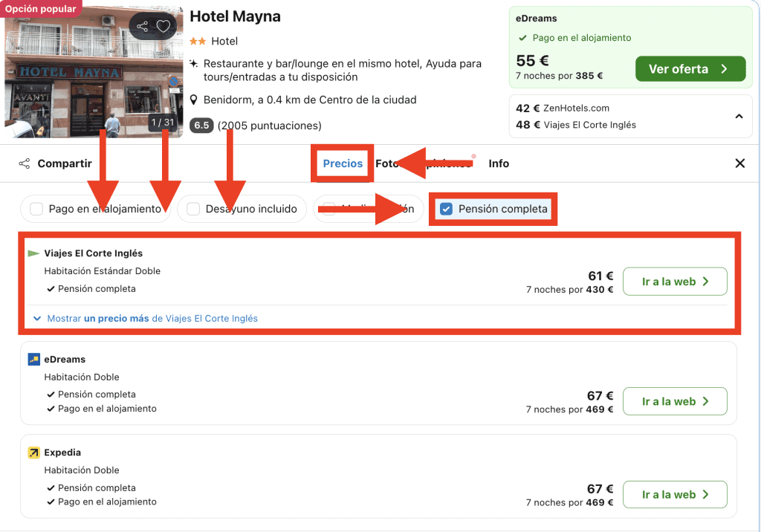761x532 pixels.
Task: Click the heart favorite icon on hotel photo
Action: click(163, 27)
